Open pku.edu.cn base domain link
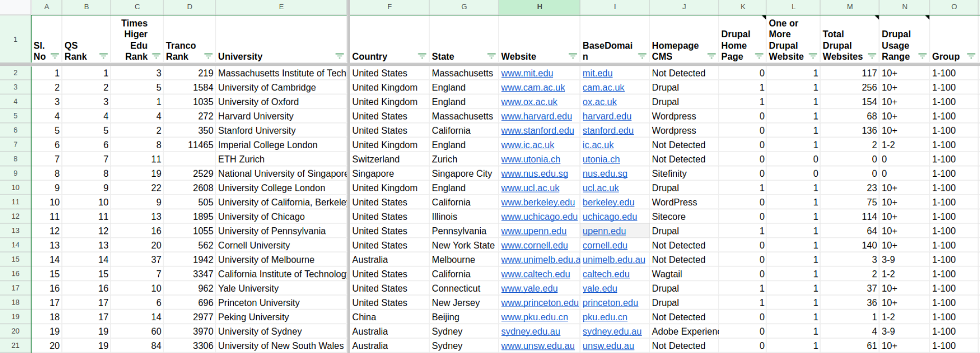 tap(605, 317)
